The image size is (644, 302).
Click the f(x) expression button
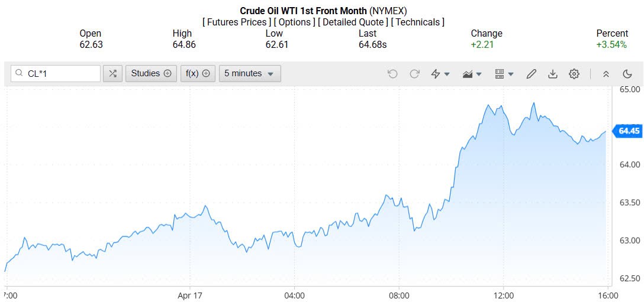[198, 74]
